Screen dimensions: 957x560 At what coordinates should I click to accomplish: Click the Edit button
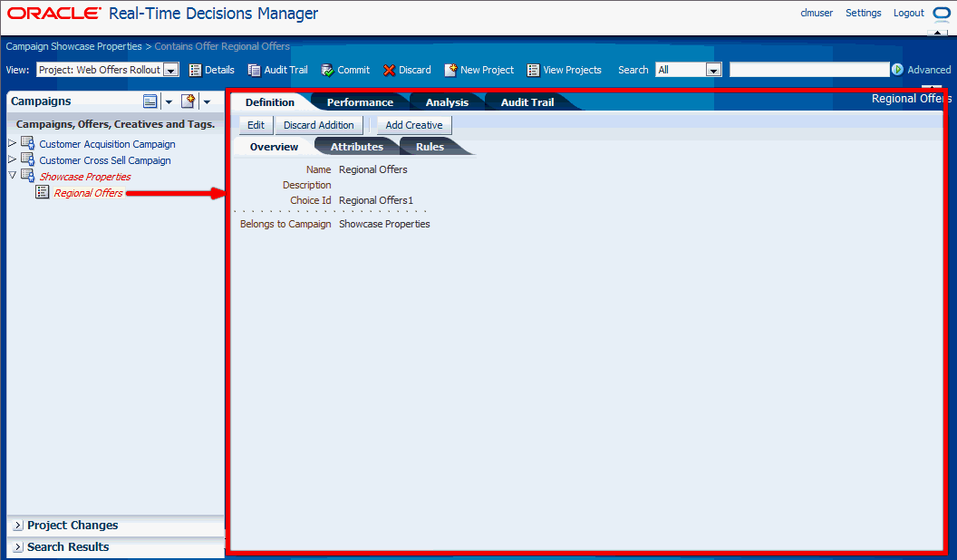[x=256, y=125]
